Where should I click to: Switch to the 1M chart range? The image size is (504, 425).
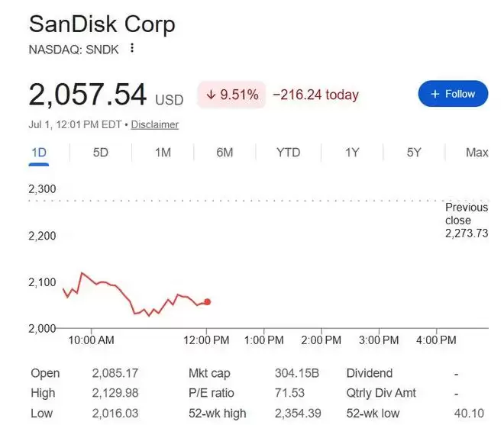tap(163, 153)
